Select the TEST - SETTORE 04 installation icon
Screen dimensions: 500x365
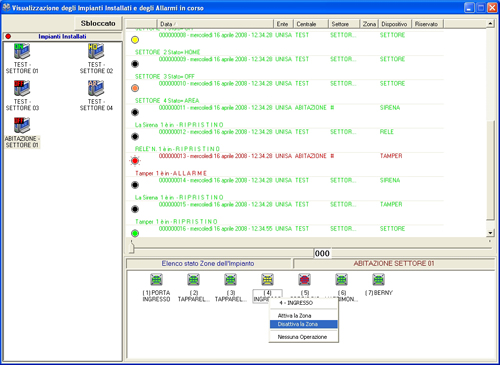[x=96, y=88]
